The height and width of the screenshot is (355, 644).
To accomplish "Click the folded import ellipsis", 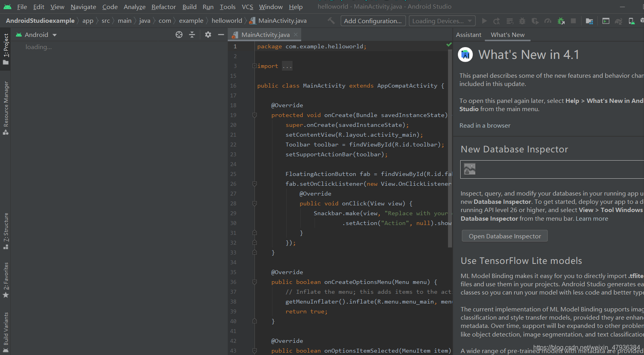I will [287, 66].
